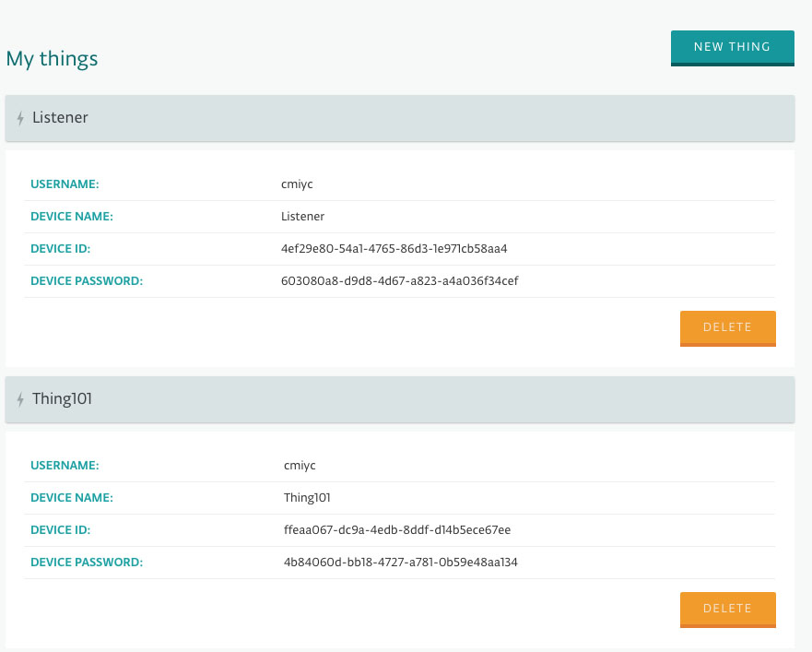Delete the Listener device
Viewport: 812px width, 652px height.
727,328
